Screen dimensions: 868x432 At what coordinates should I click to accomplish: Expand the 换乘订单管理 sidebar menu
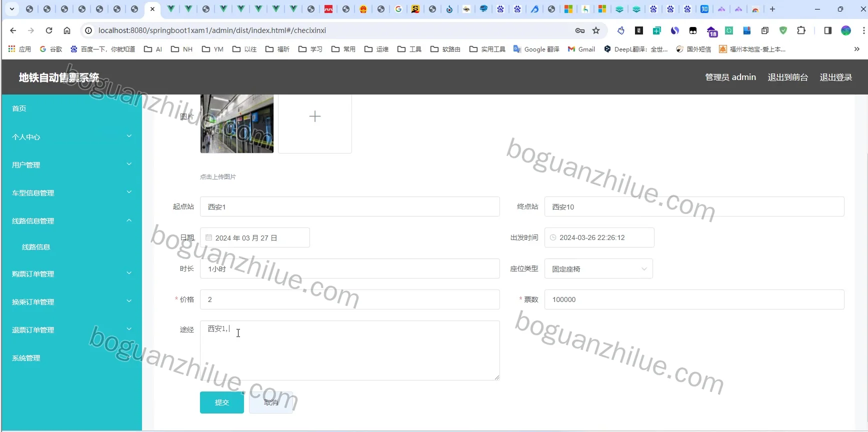pyautogui.click(x=72, y=301)
